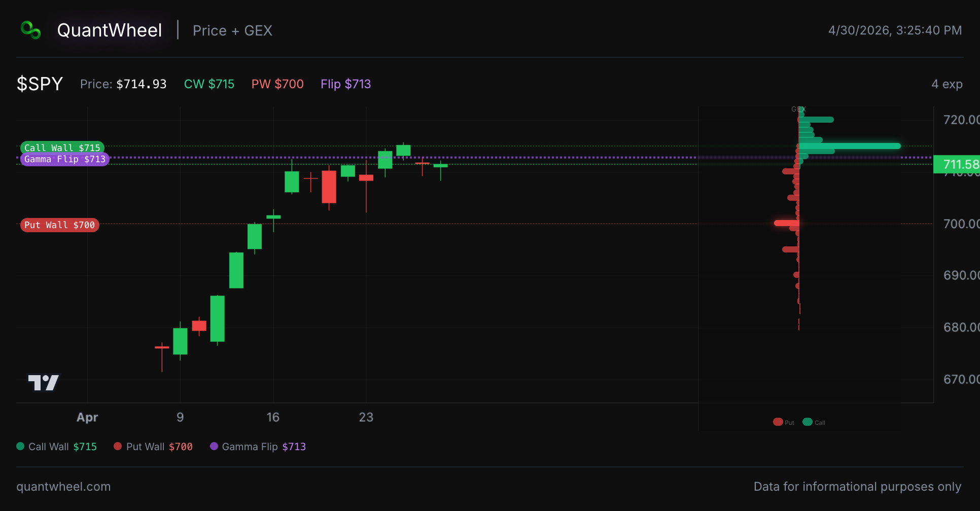Click the bright red GEX bar at 700
The image size is (980, 511).
(787, 223)
